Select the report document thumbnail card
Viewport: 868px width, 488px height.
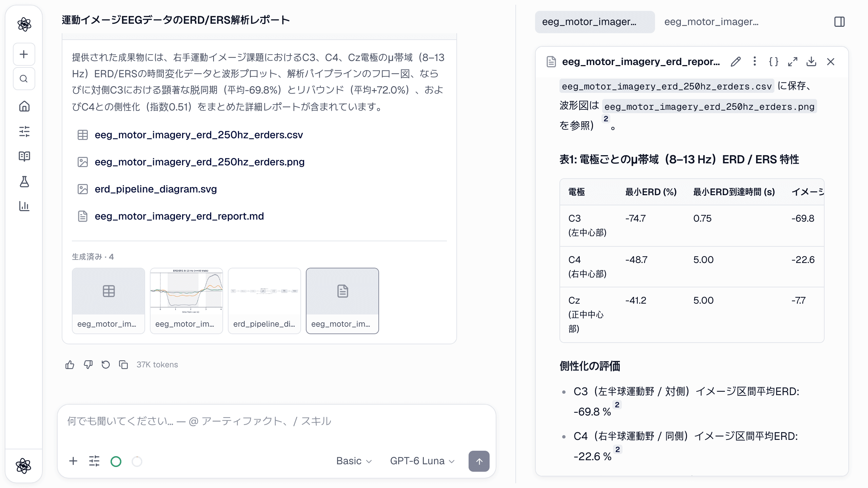(x=342, y=301)
